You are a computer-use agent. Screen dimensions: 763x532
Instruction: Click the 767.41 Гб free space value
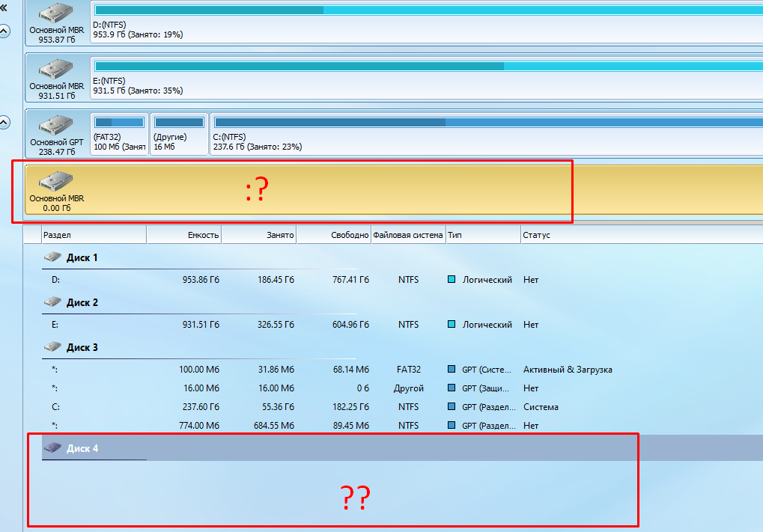coord(350,280)
